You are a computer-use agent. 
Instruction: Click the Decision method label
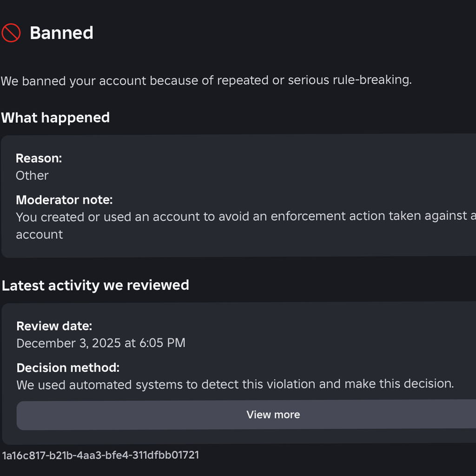[68, 368]
